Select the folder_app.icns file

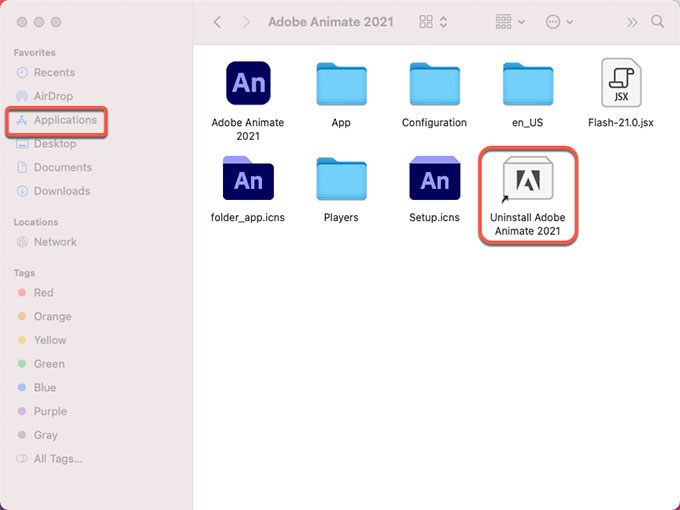(x=248, y=178)
